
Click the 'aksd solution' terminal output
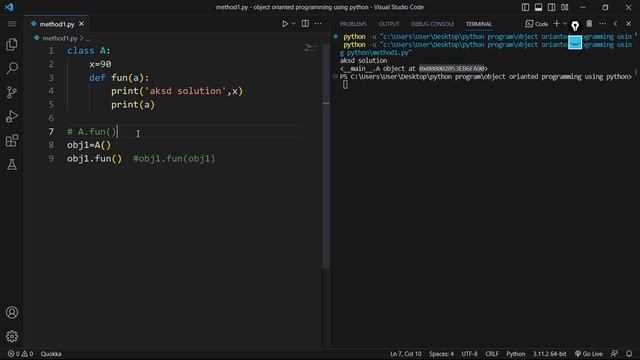click(363, 60)
